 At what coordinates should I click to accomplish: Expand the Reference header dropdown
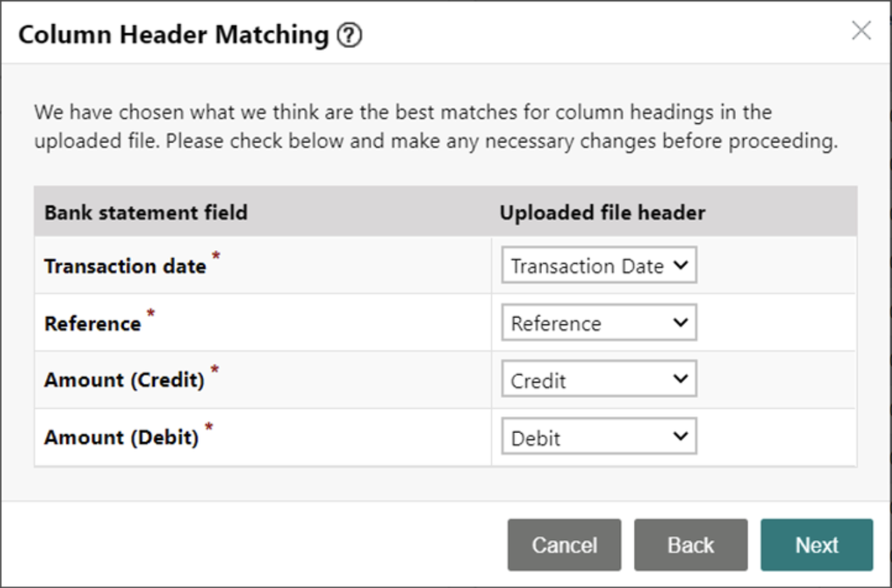pyautogui.click(x=599, y=322)
